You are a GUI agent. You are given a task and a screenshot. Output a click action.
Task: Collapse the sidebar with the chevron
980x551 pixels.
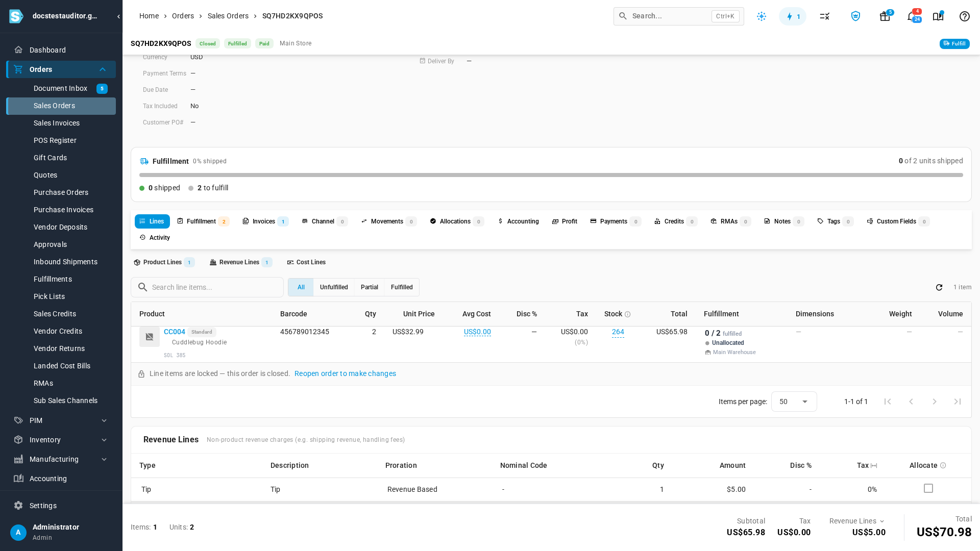(118, 16)
